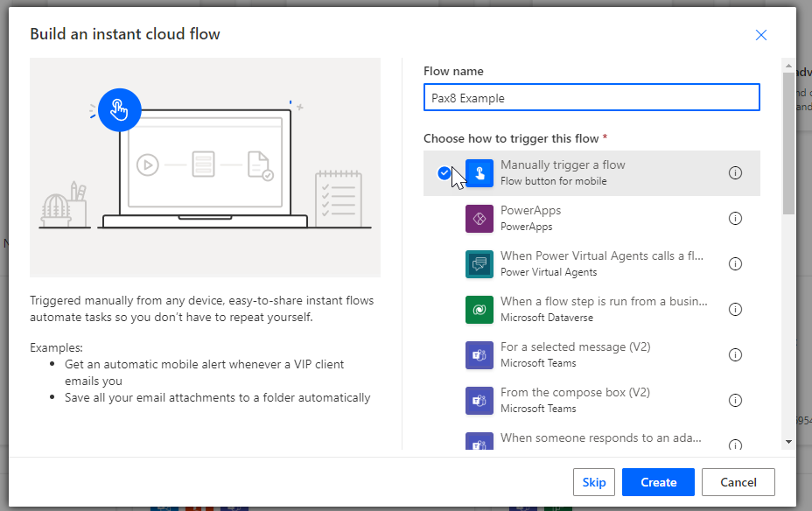This screenshot has width=812, height=511.
Task: Click Teams icon for compose box trigger
Action: click(479, 401)
